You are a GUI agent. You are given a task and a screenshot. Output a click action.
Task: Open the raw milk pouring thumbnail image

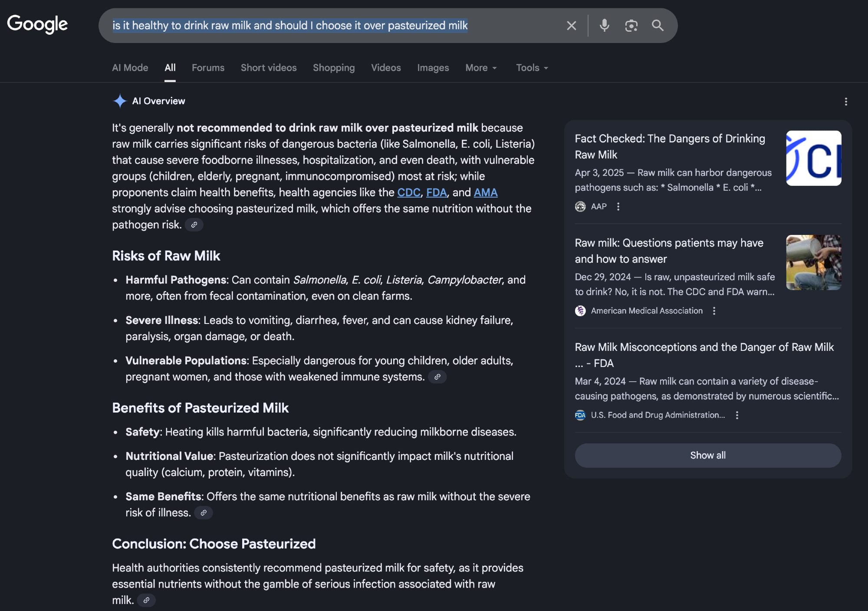pos(813,262)
